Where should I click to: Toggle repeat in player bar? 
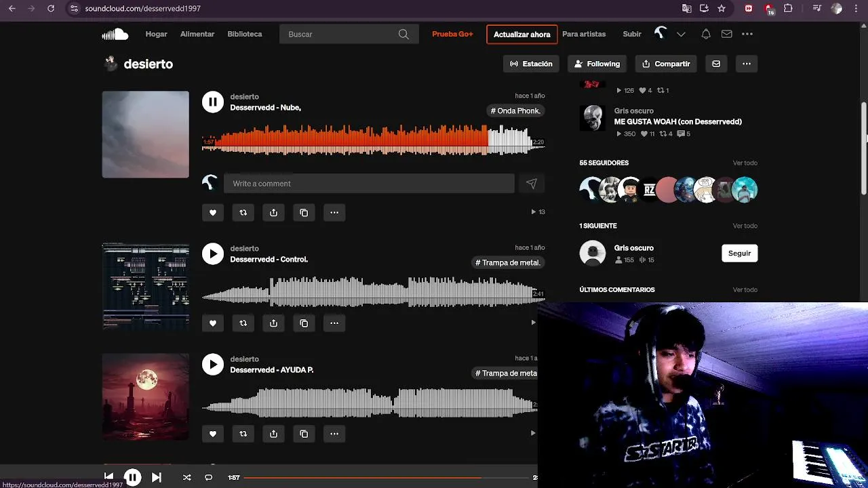(x=208, y=477)
